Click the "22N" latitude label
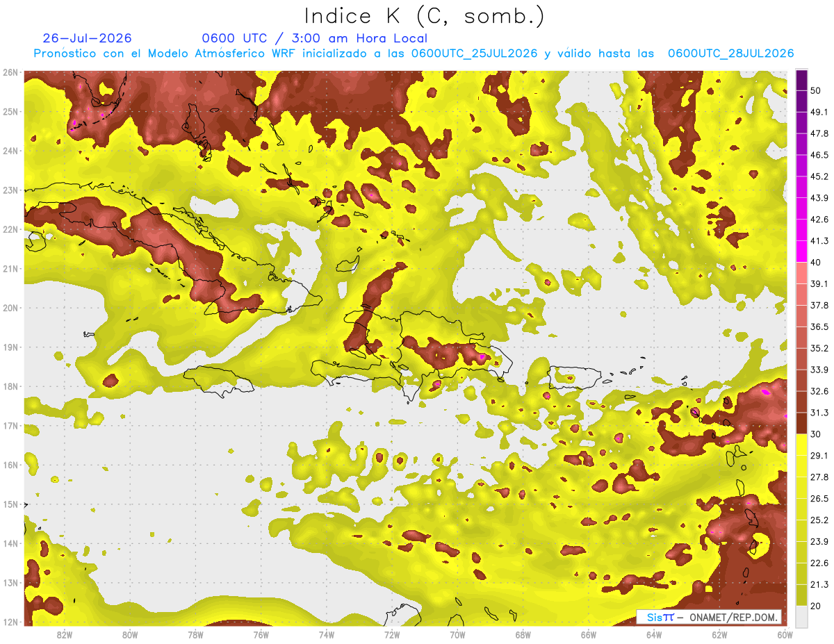This screenshot has width=834, height=644. (10, 229)
